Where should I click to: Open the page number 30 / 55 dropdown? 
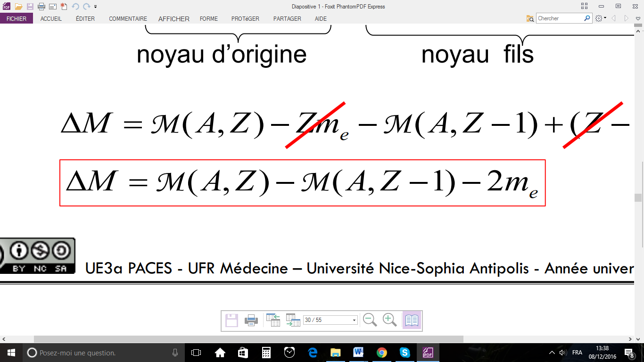pos(354,320)
